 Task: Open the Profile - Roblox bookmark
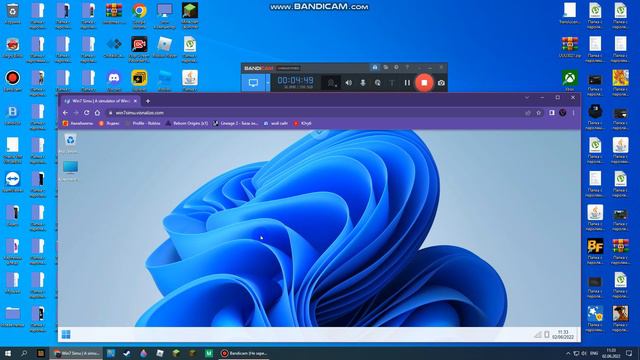click(x=143, y=123)
